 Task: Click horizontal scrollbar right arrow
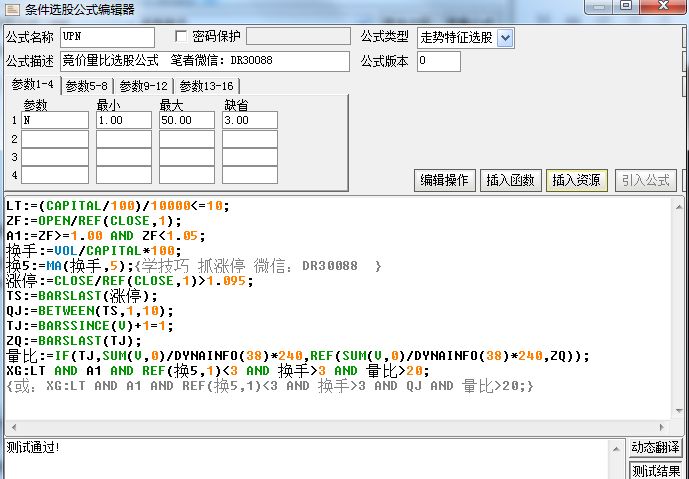point(662,427)
